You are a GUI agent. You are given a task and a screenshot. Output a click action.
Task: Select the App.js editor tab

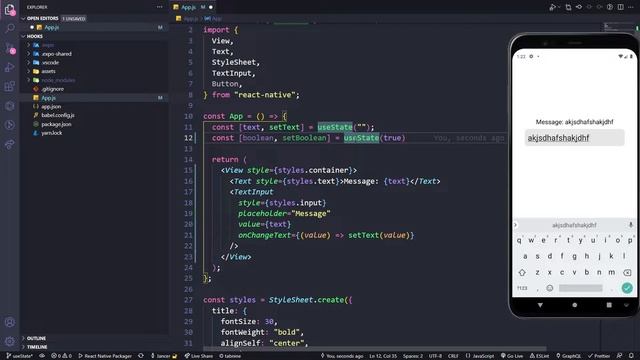point(193,7)
